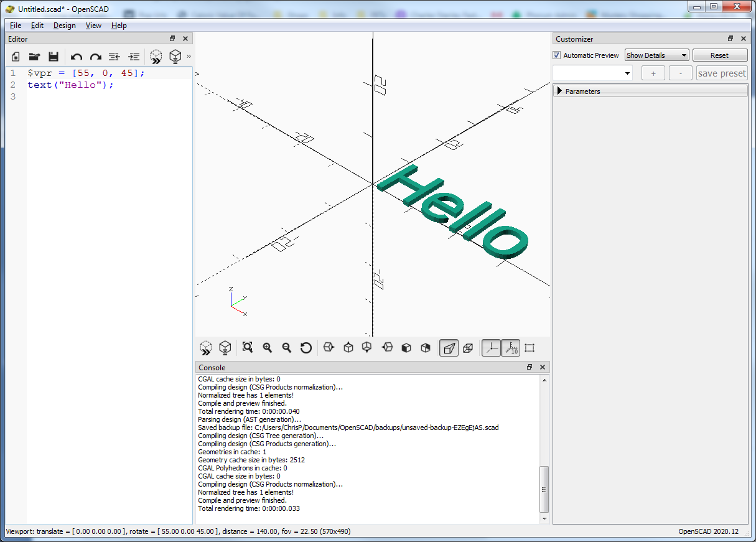Screen dimensions: 756x542
Task: Expand the Parameters section
Action: [559, 91]
